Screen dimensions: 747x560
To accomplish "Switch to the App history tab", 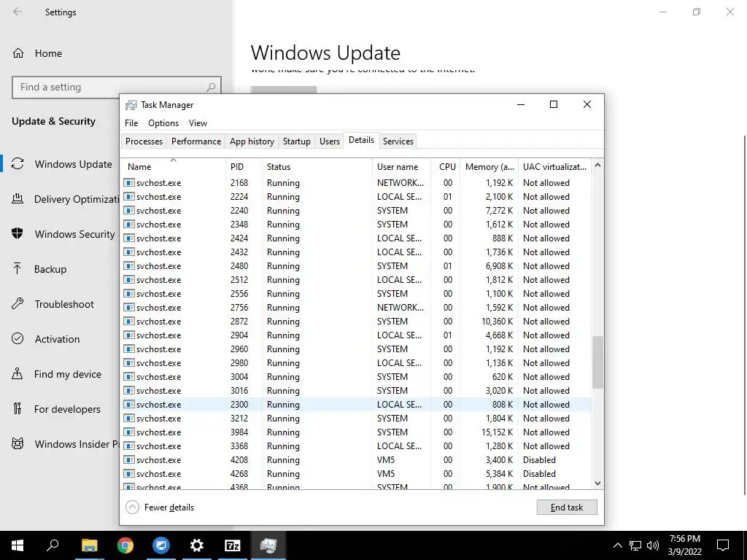I will [x=252, y=141].
